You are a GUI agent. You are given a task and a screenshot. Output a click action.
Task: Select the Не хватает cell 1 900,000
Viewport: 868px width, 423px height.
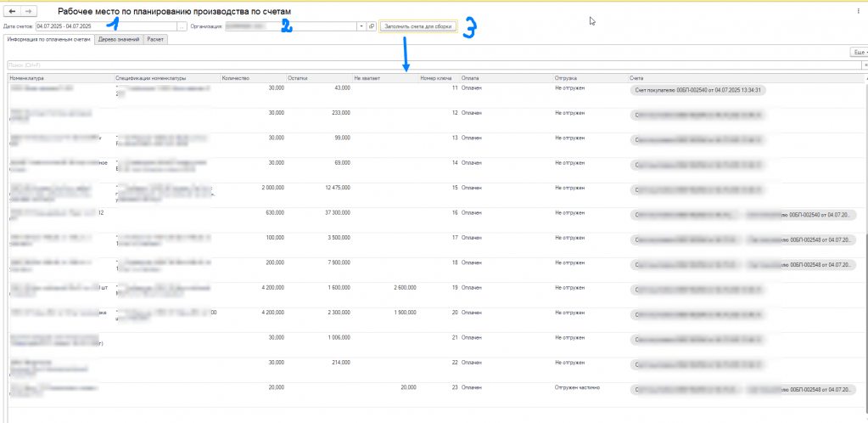tap(406, 313)
